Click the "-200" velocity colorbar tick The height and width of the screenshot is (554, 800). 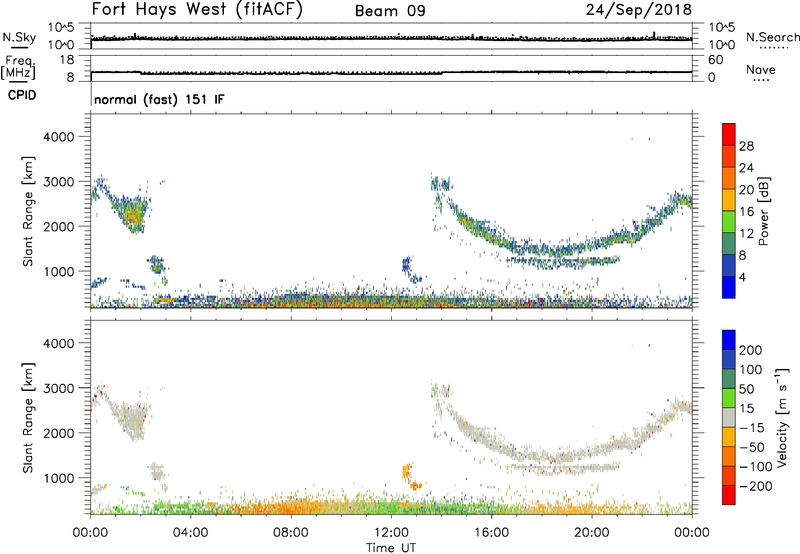pos(755,486)
